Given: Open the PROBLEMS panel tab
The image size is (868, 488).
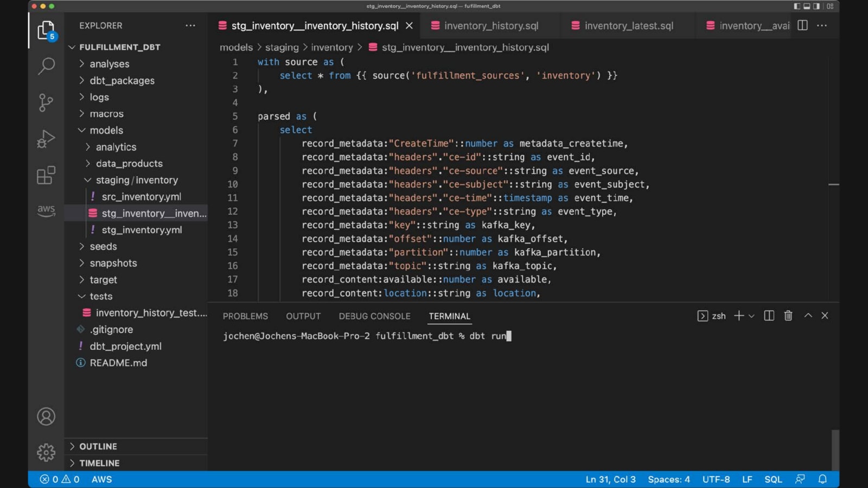Looking at the screenshot, I should 245,316.
